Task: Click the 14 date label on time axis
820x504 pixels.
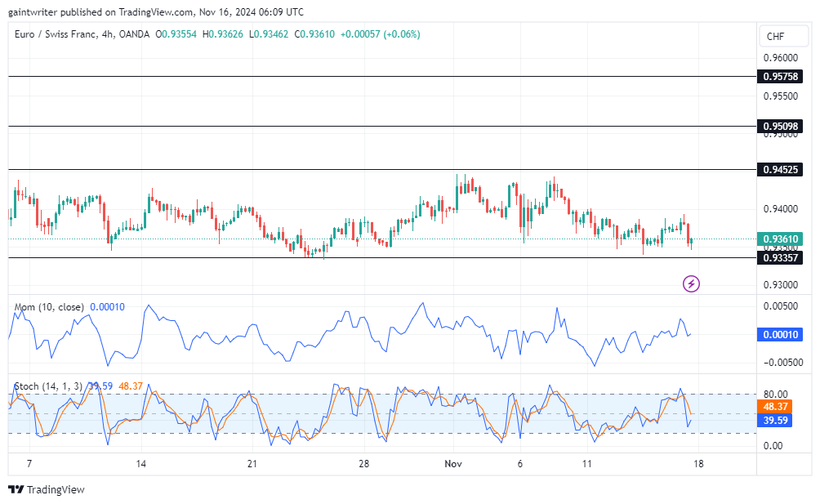Action: tap(140, 464)
